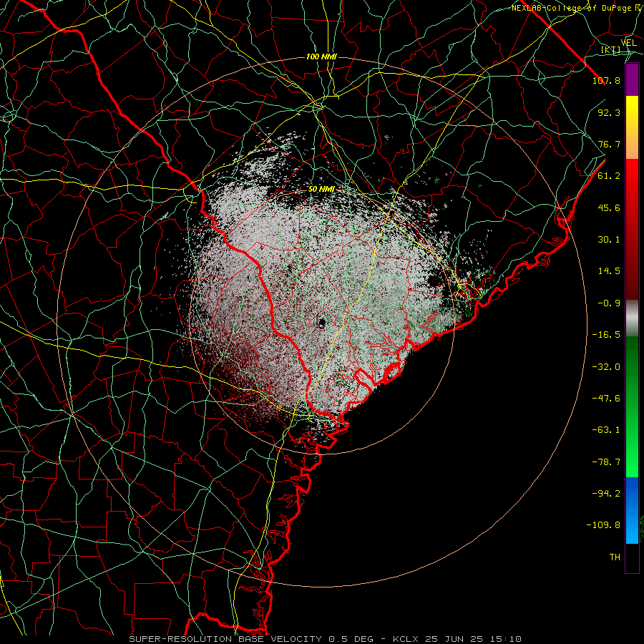This screenshot has height=644, width=644.
Task: Click the purple segment of the color bar
Action: pyautogui.click(x=632, y=79)
